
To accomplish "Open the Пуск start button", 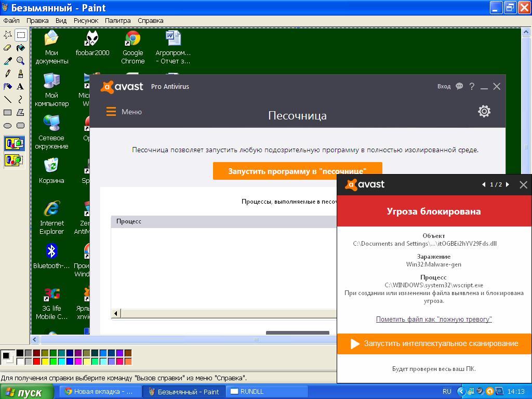I will tap(27, 392).
